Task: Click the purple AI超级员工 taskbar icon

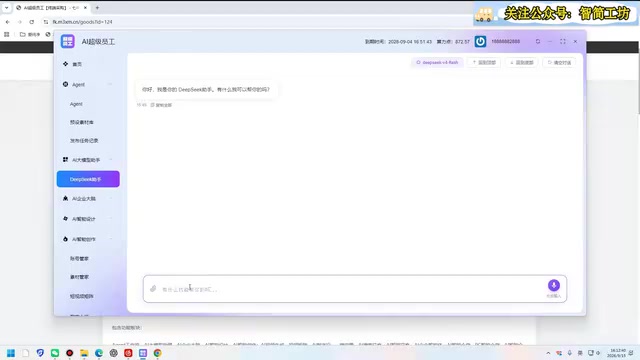Action: tap(143, 353)
